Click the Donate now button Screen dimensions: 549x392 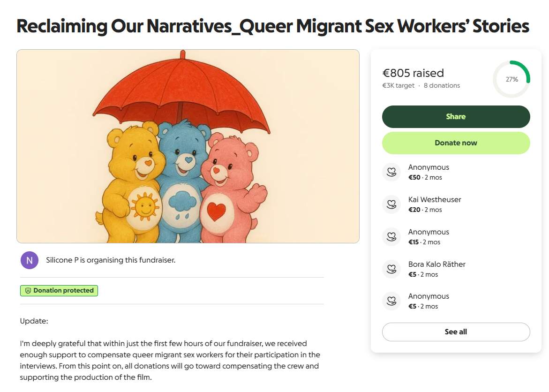[x=456, y=143]
